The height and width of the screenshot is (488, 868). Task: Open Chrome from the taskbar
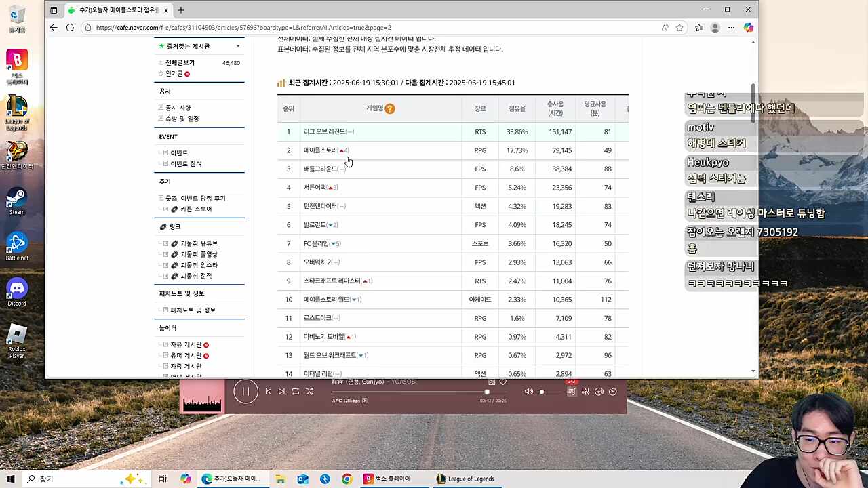tap(347, 479)
